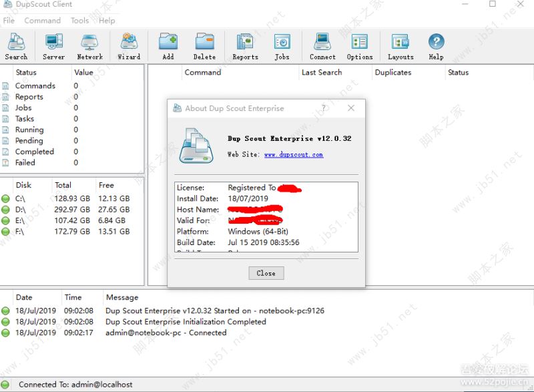Click 'Jul 15 2019 08:35:56' build date
The width and height of the screenshot is (534, 392).
(x=264, y=242)
